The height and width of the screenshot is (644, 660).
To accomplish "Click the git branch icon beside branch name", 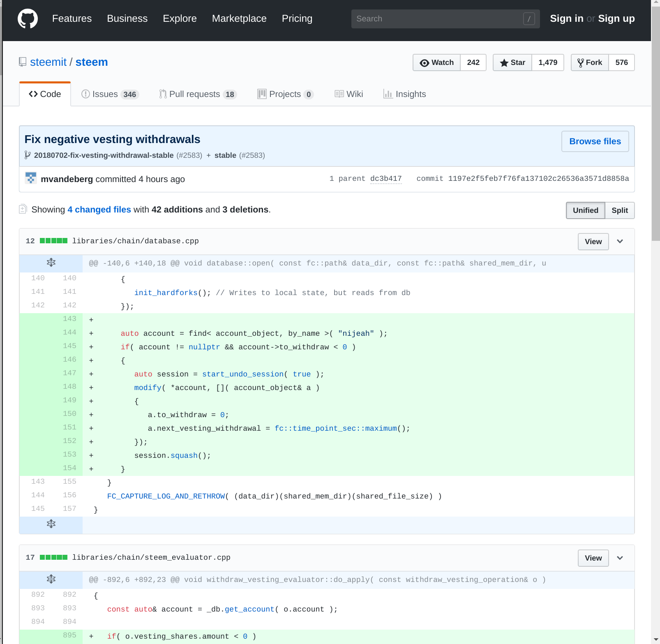I will click(28, 155).
